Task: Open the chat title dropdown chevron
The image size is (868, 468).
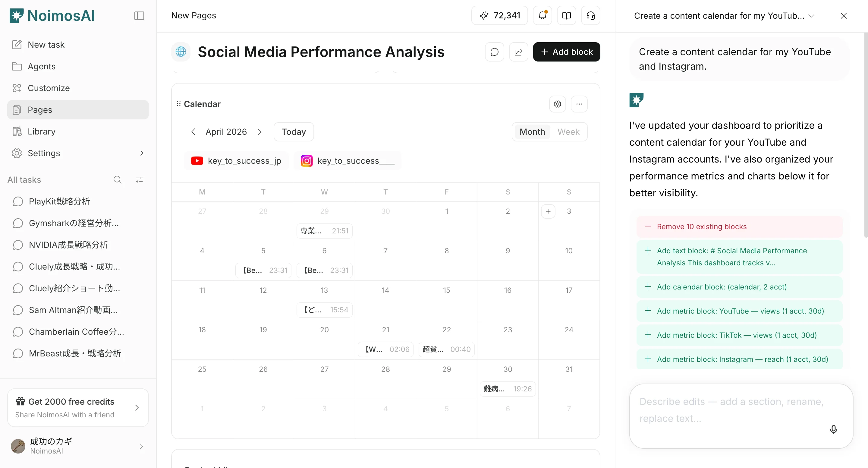Action: (x=811, y=16)
